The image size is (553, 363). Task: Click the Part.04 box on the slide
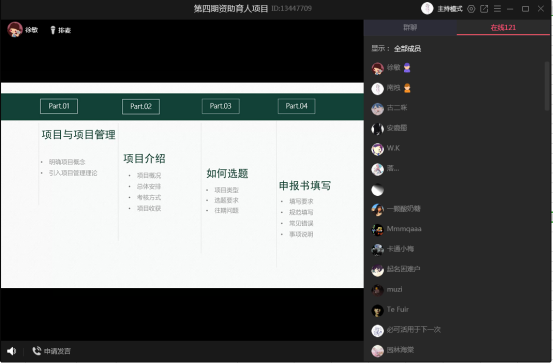[296, 106]
